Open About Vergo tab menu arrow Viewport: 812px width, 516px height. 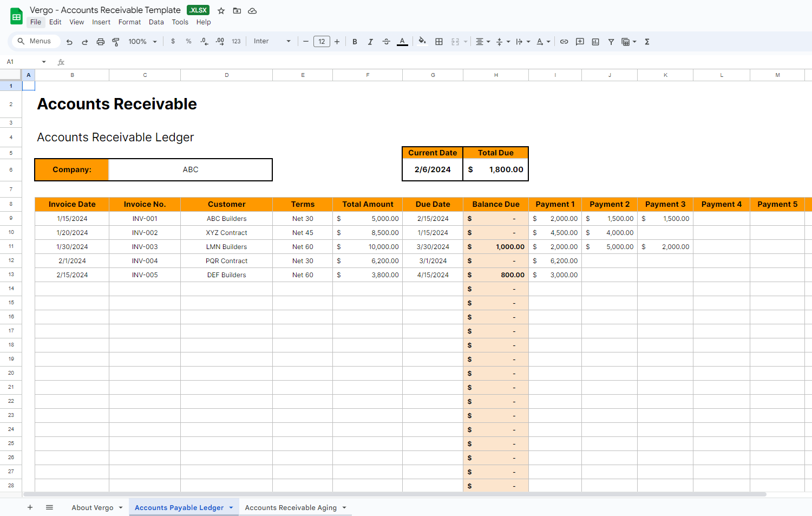[x=121, y=507]
